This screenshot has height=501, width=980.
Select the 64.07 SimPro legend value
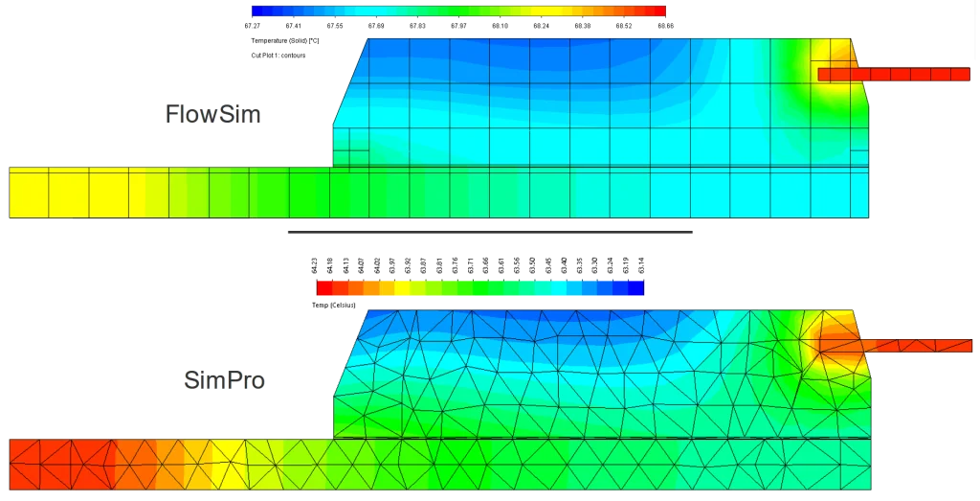point(361,265)
